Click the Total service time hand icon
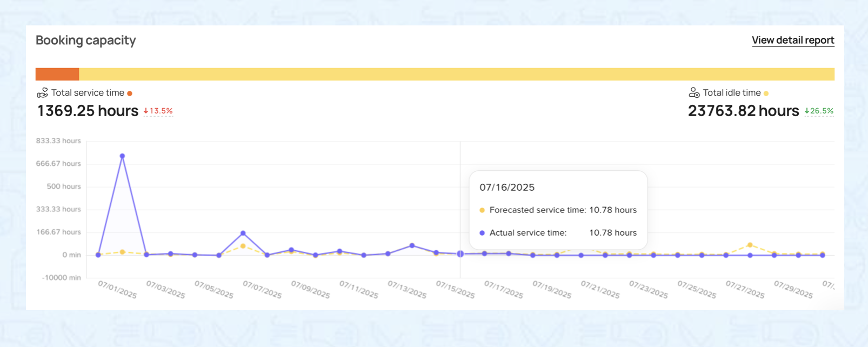The height and width of the screenshot is (347, 868). [42, 93]
